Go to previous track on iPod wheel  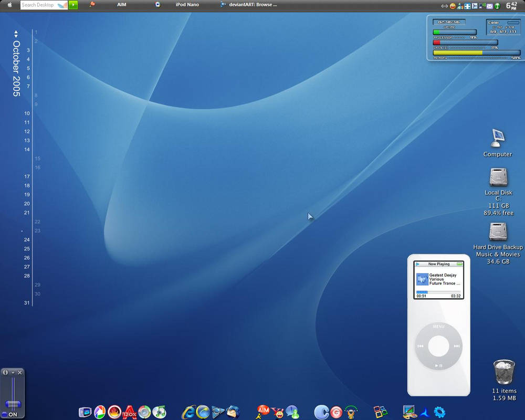coord(421,346)
